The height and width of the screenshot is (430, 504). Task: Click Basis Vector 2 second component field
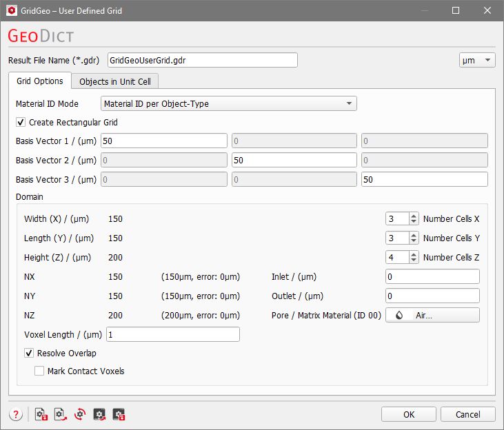294,160
